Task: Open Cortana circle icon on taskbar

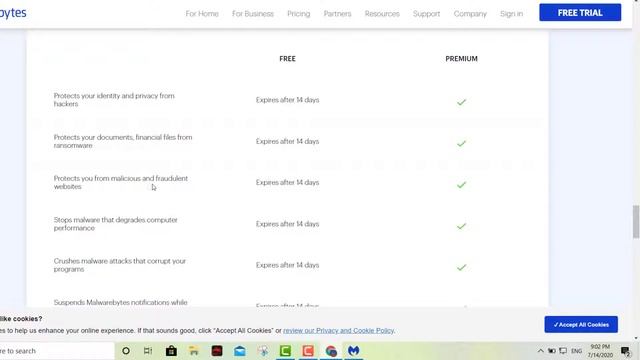Action: (x=126, y=351)
